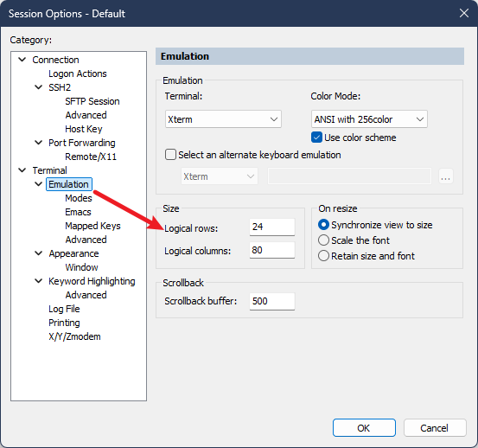Screen dimensions: 478x448
Task: Click the ellipsis browse button
Action: click(446, 176)
